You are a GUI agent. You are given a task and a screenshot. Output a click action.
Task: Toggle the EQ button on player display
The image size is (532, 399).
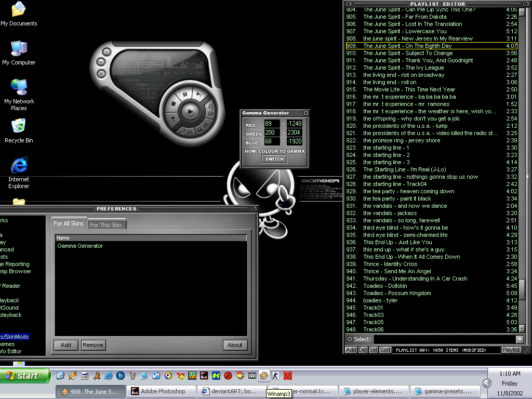pyautogui.click(x=154, y=93)
